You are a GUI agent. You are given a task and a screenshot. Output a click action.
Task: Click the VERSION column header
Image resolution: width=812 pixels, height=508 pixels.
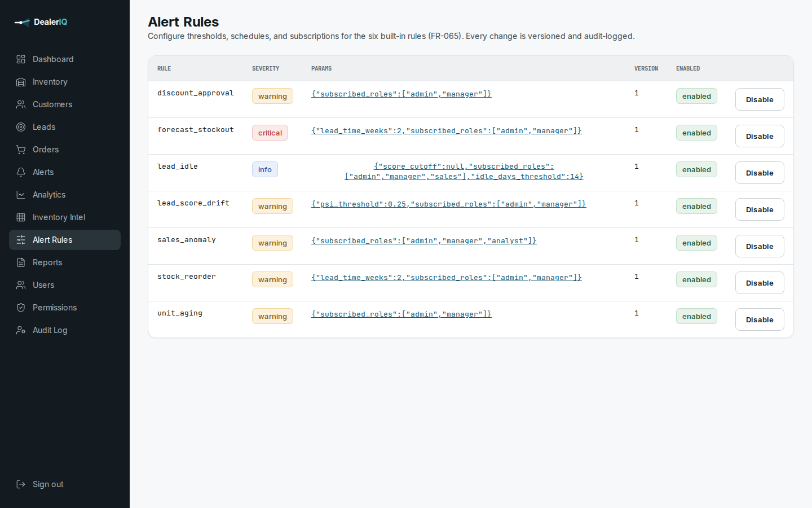646,68
